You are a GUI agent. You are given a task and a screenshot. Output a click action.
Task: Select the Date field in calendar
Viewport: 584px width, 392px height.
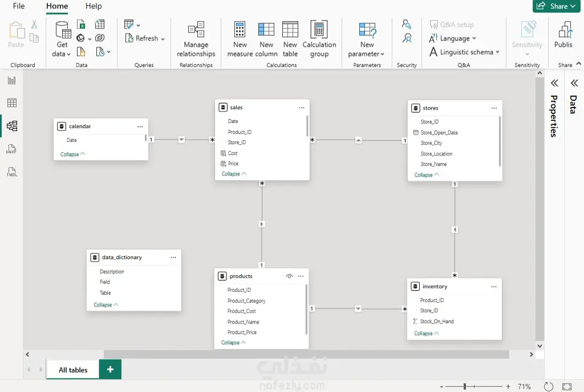[x=71, y=140]
